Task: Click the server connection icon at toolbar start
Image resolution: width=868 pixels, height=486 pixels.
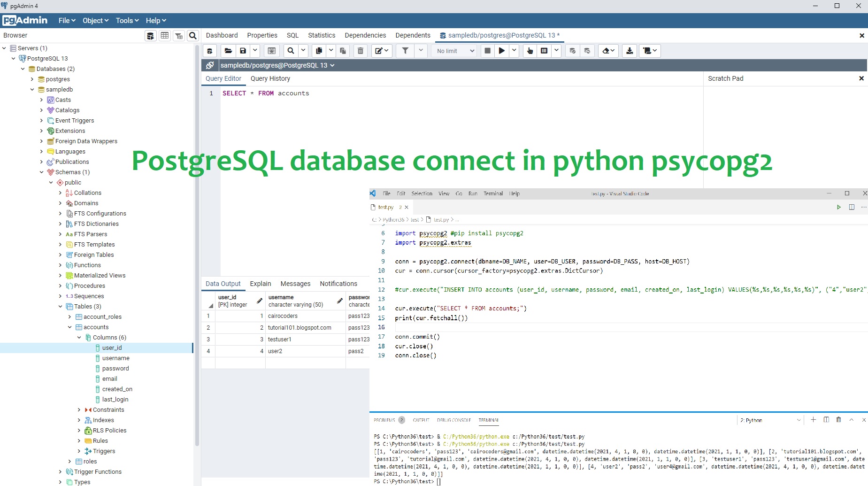Action: tap(210, 51)
